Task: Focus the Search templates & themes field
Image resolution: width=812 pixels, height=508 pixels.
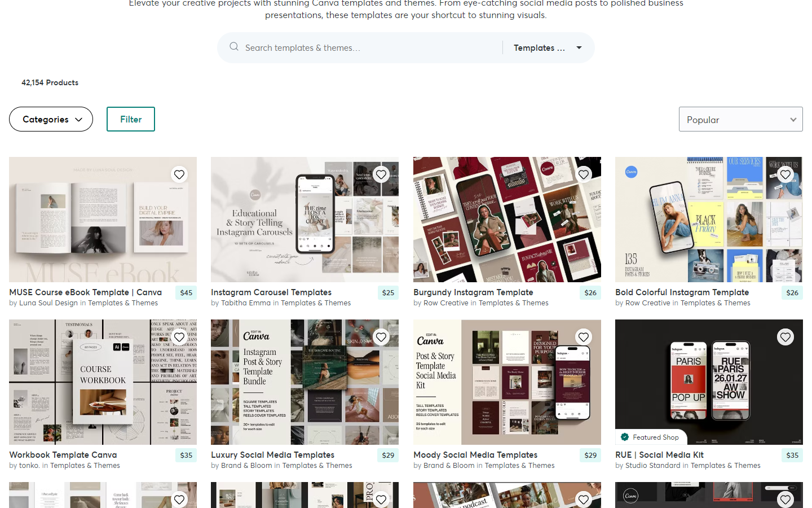Action: pyautogui.click(x=369, y=48)
